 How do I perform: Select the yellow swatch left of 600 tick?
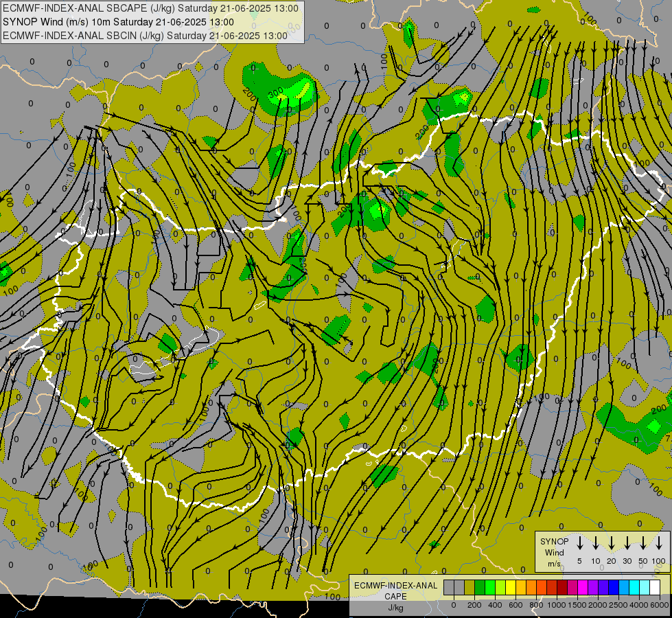tap(511, 588)
